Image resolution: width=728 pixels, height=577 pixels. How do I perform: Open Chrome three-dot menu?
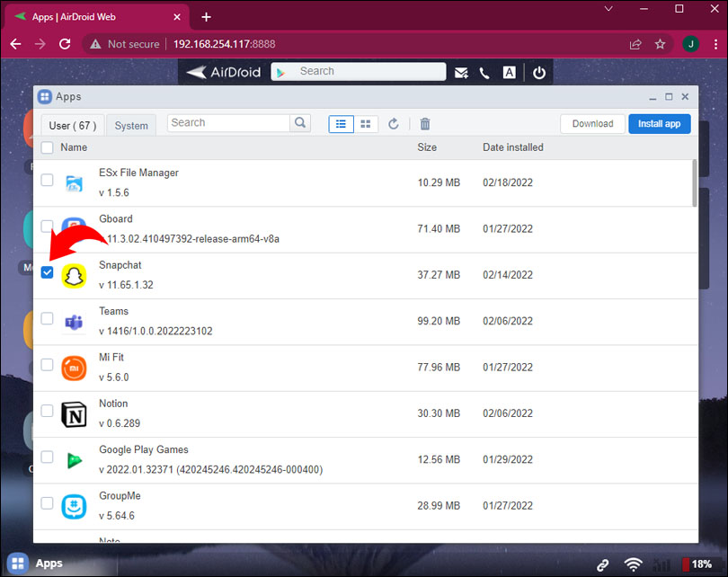715,44
